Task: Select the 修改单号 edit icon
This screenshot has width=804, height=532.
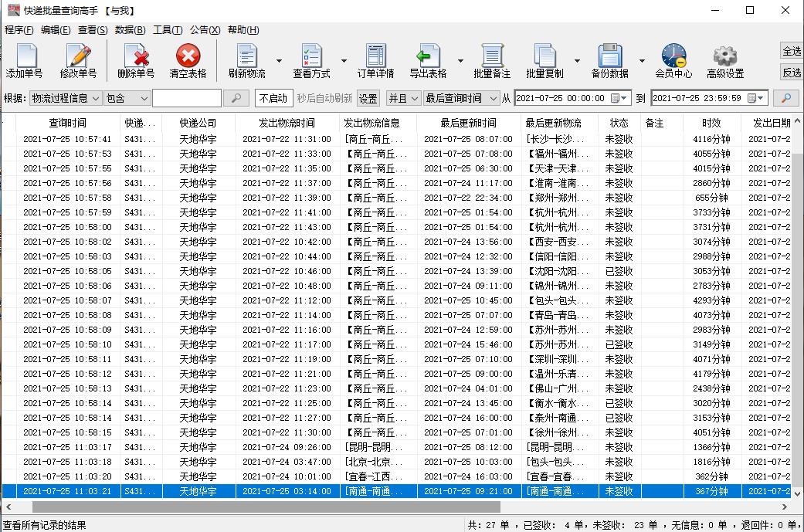Action: pos(80,60)
